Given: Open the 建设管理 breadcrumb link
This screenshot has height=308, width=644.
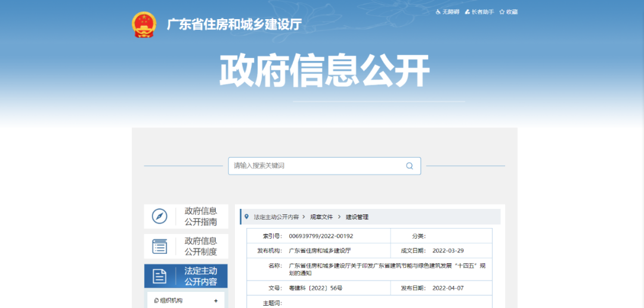Looking at the screenshot, I should point(357,217).
